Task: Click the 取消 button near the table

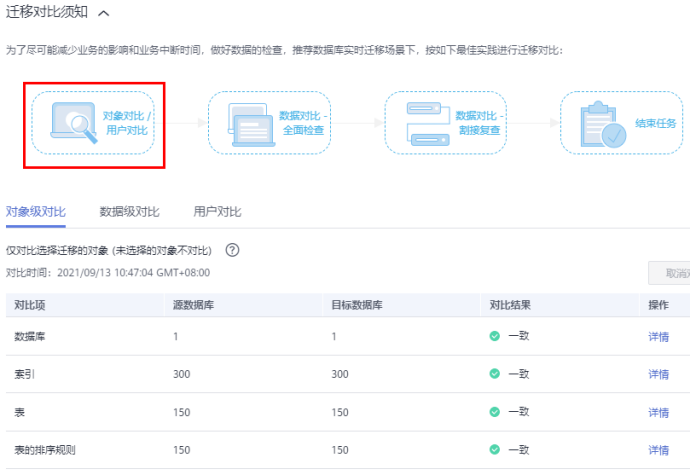Action: 668,272
